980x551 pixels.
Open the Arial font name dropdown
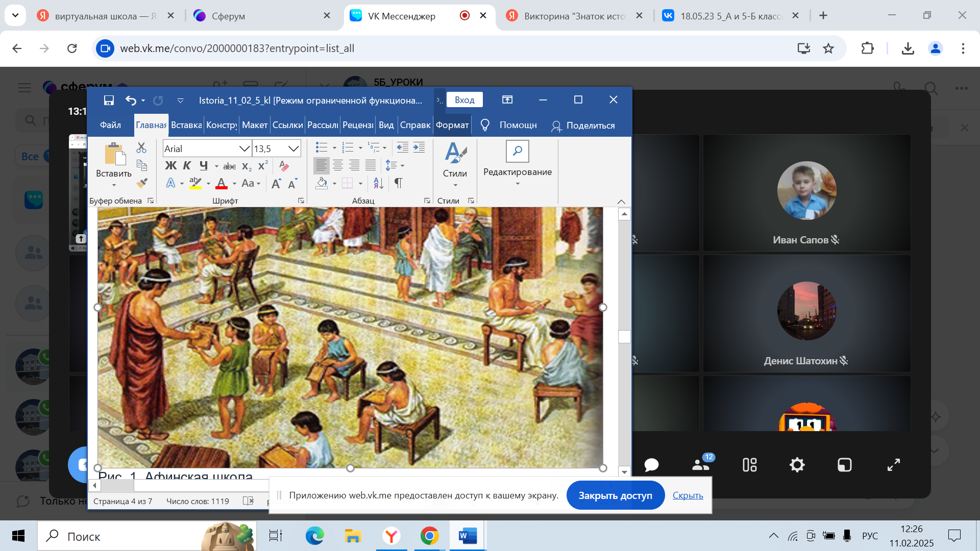tap(244, 148)
